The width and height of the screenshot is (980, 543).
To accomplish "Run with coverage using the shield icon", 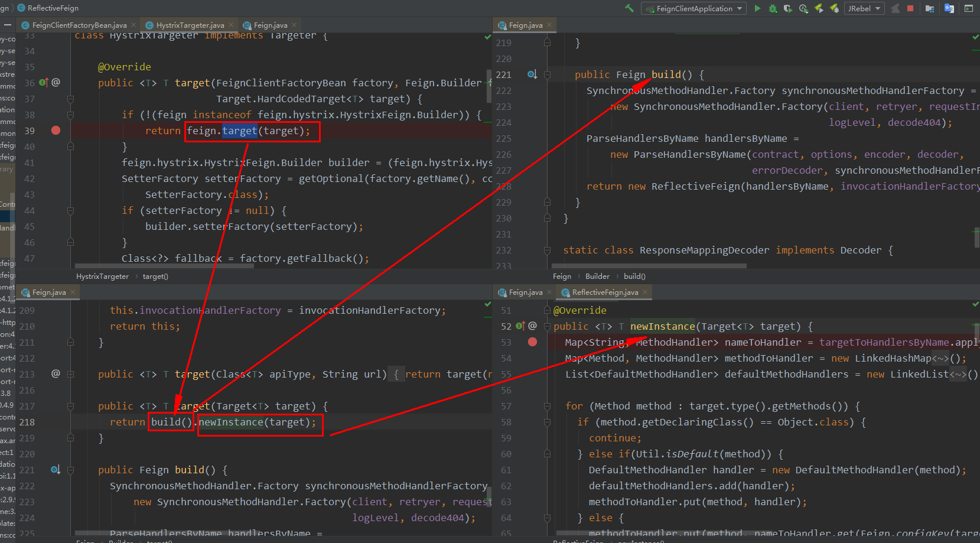I will 788,8.
